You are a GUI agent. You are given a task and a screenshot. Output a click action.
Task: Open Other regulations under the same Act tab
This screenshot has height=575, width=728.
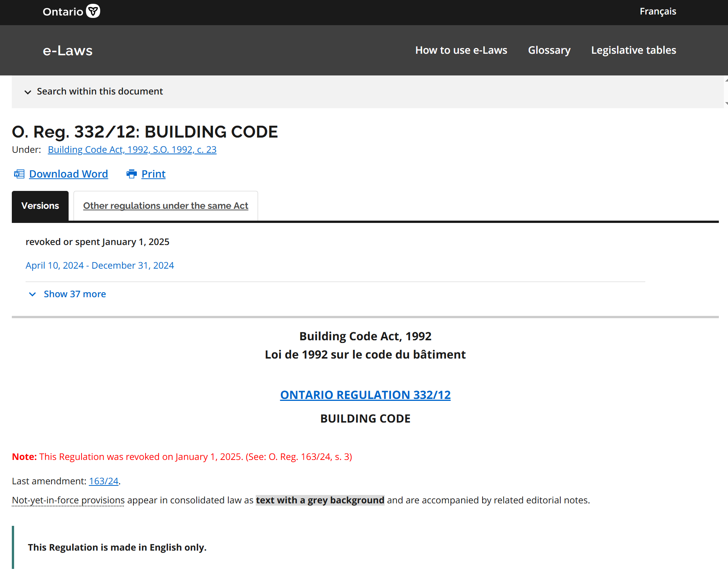point(165,206)
